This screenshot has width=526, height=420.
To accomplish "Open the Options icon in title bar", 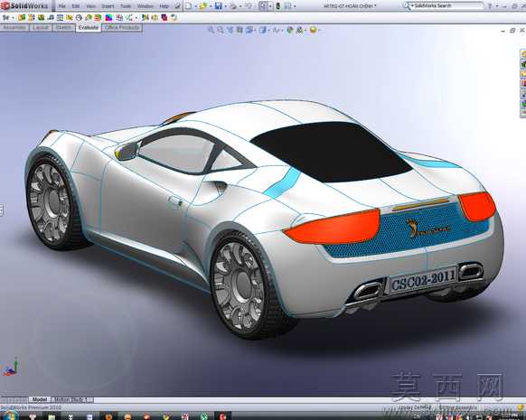I will click(287, 5).
